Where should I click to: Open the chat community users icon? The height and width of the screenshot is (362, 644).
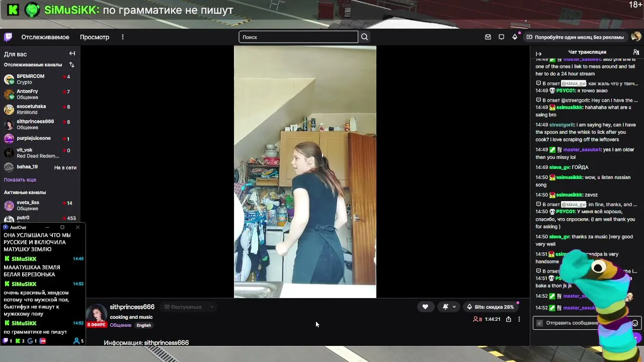click(x=636, y=52)
